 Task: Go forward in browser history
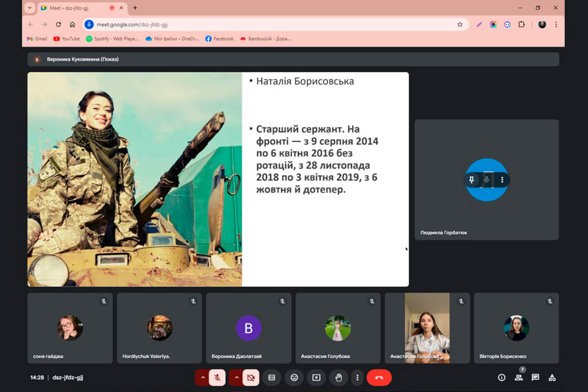[44, 24]
